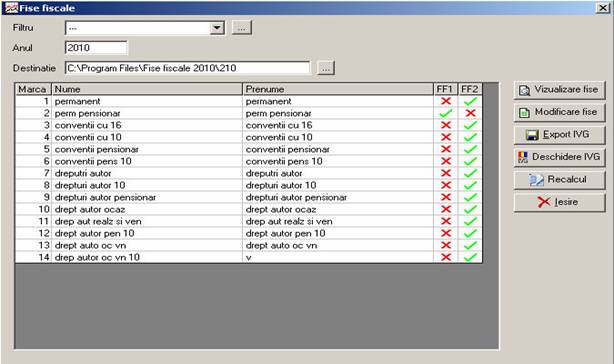Toggle FF2 check for drept autor ocaz
The height and width of the screenshot is (364, 614).
[470, 209]
